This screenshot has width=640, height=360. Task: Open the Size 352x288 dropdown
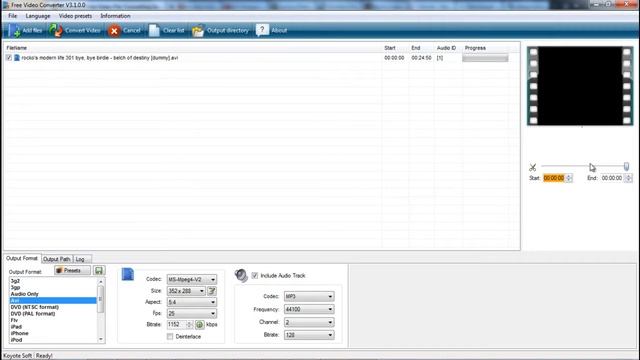[x=186, y=291]
